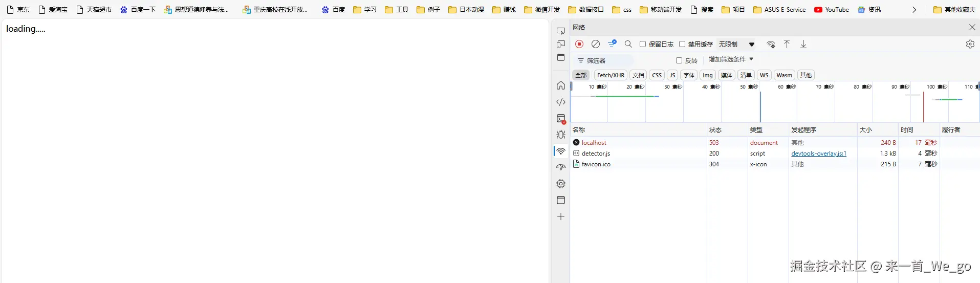This screenshot has height=283, width=980.
Task: Sort by 状态 column header
Action: (727, 130)
